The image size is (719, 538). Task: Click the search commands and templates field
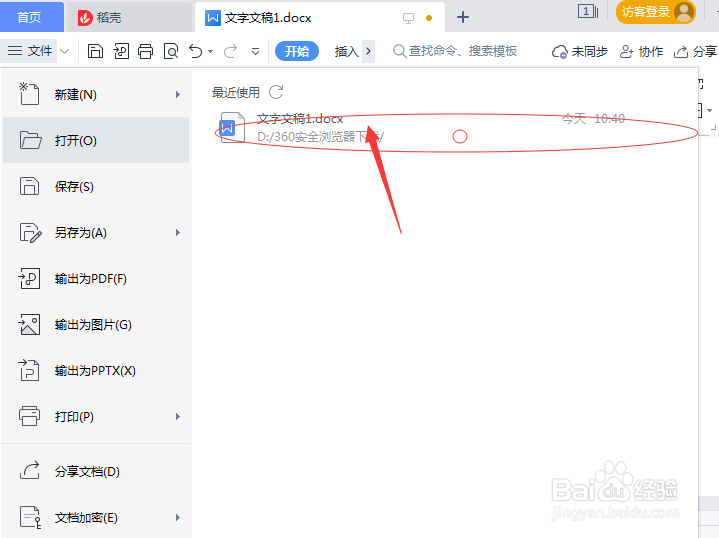point(455,51)
